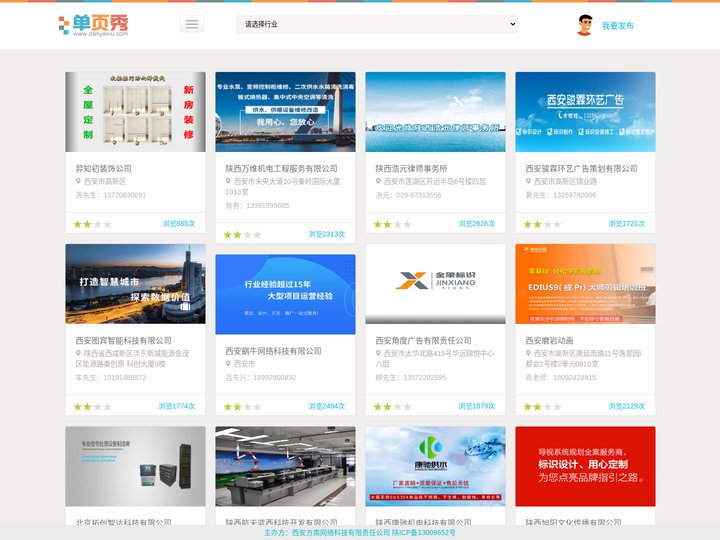Viewport: 720px width, 540px height.
Task: Click the location pin for 西安市高新区
Action: pos(78,181)
